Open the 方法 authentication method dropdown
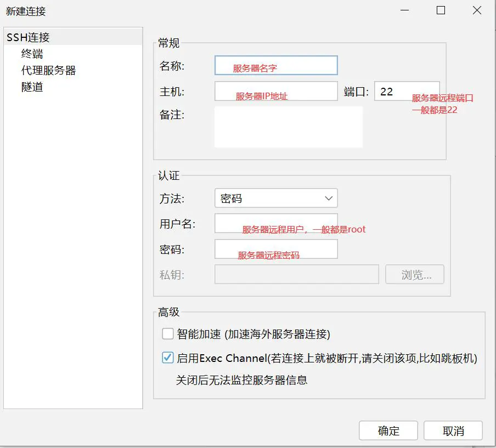The height and width of the screenshot is (448, 496). pyautogui.click(x=276, y=199)
